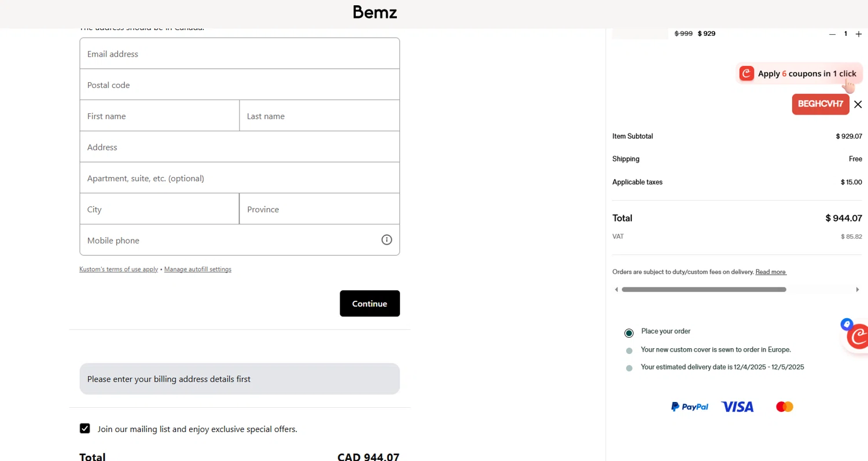The width and height of the screenshot is (868, 461).
Task: Click the Address field
Action: point(240,147)
